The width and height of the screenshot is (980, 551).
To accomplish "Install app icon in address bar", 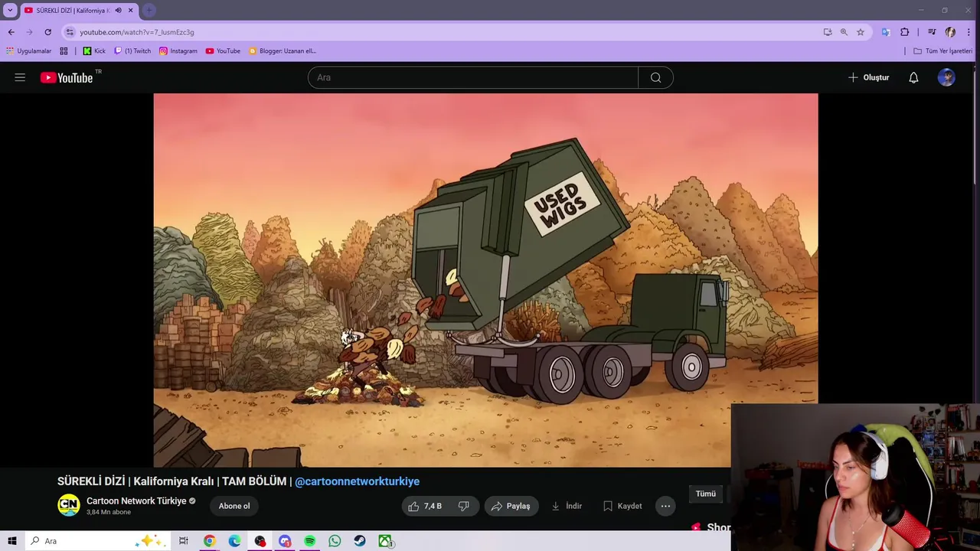I will pyautogui.click(x=828, y=32).
